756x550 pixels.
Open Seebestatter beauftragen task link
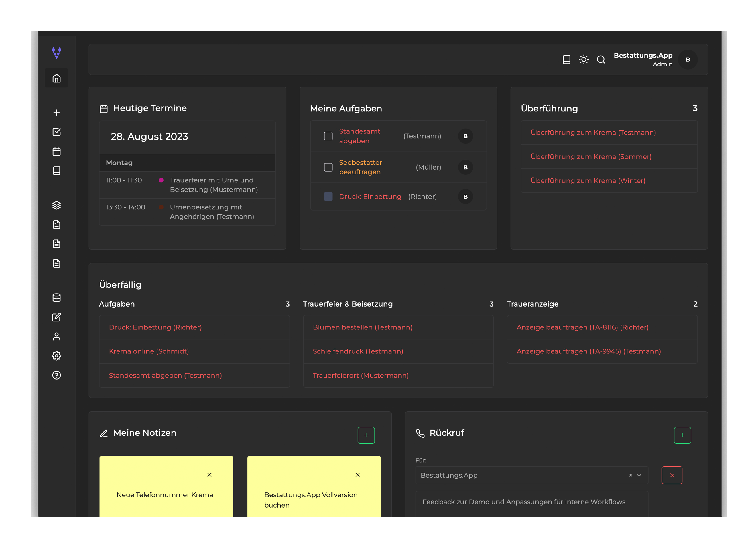pyautogui.click(x=360, y=167)
